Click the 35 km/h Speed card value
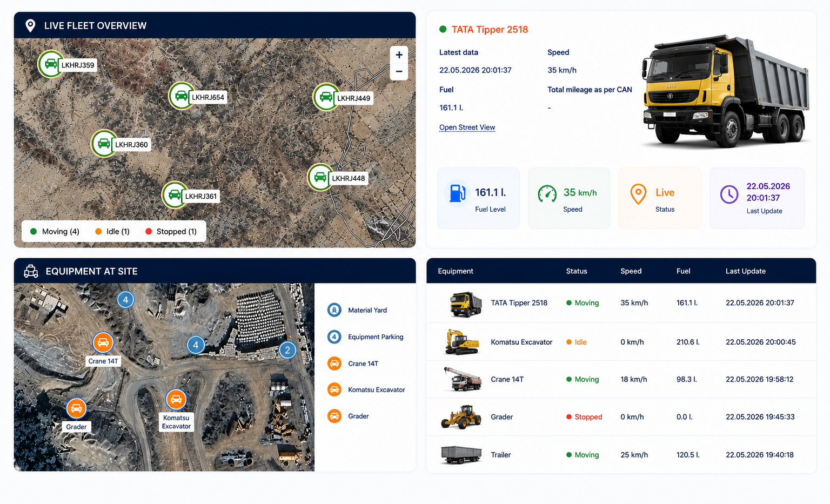 pyautogui.click(x=580, y=192)
